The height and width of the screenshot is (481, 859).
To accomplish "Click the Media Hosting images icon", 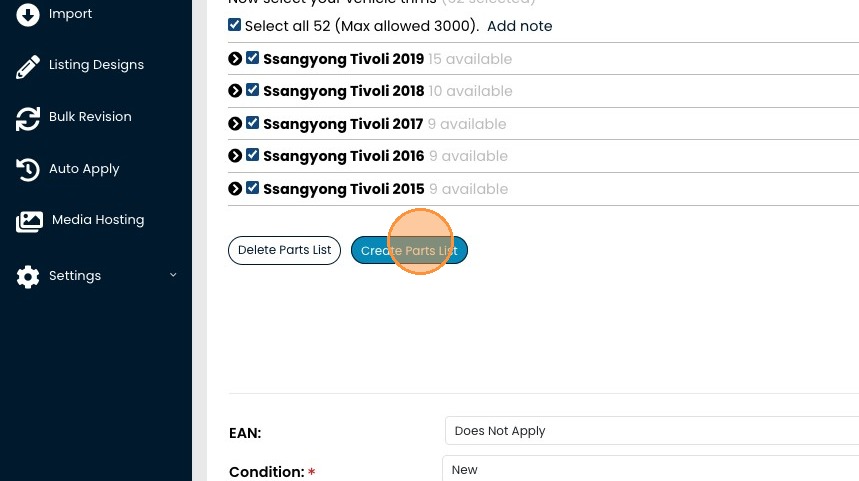I will click(29, 221).
